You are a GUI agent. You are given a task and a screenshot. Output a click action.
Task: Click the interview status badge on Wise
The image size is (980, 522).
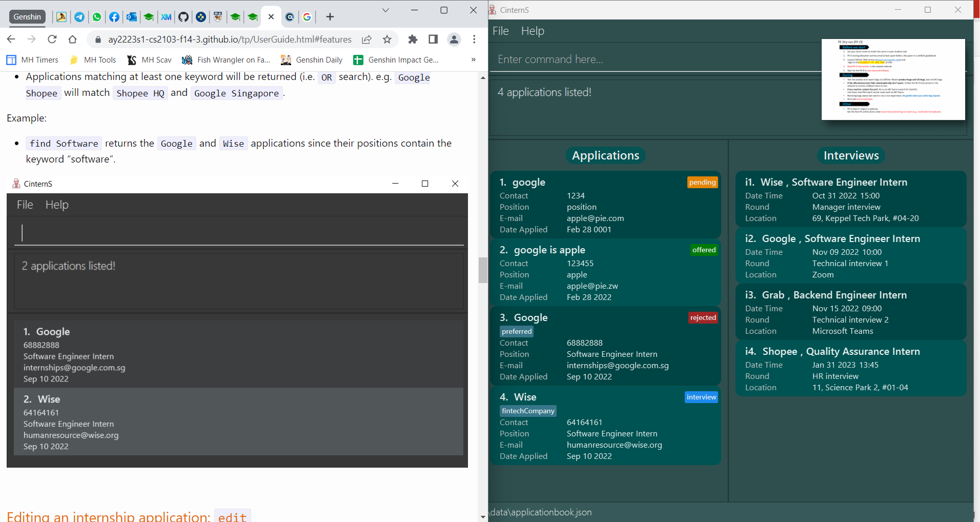[x=701, y=397]
